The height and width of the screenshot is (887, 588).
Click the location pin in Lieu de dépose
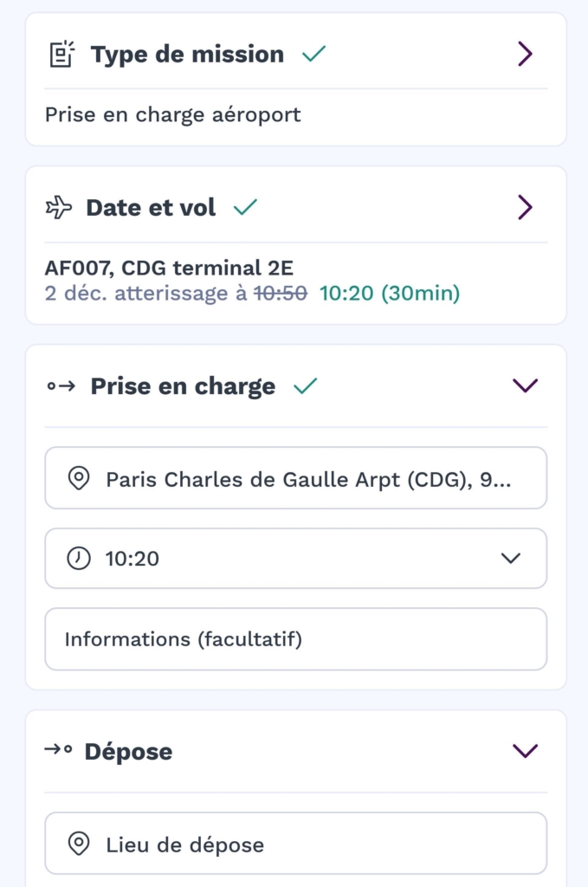pyautogui.click(x=79, y=844)
